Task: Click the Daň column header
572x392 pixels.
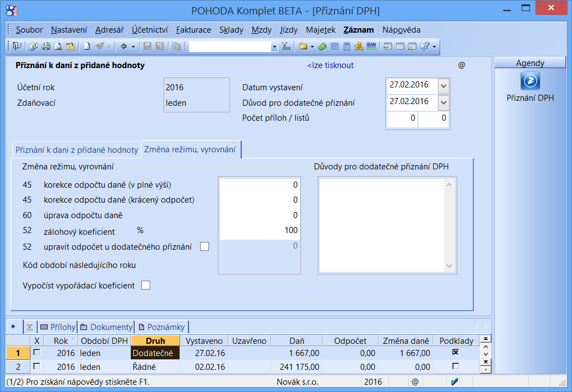Action: [x=297, y=341]
